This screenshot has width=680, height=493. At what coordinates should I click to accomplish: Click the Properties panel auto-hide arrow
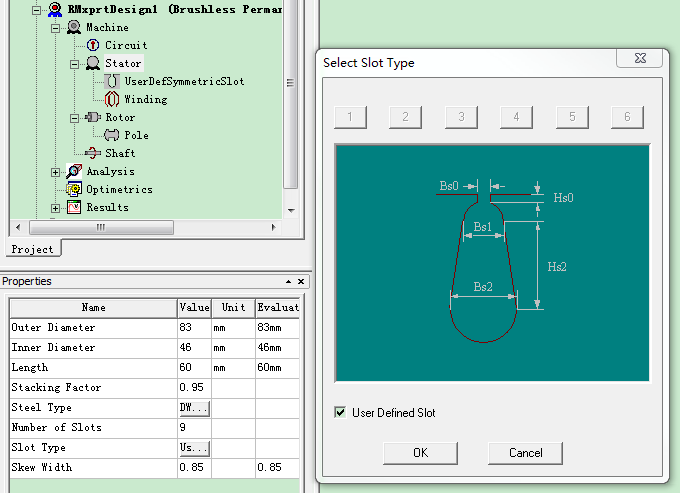[x=288, y=281]
